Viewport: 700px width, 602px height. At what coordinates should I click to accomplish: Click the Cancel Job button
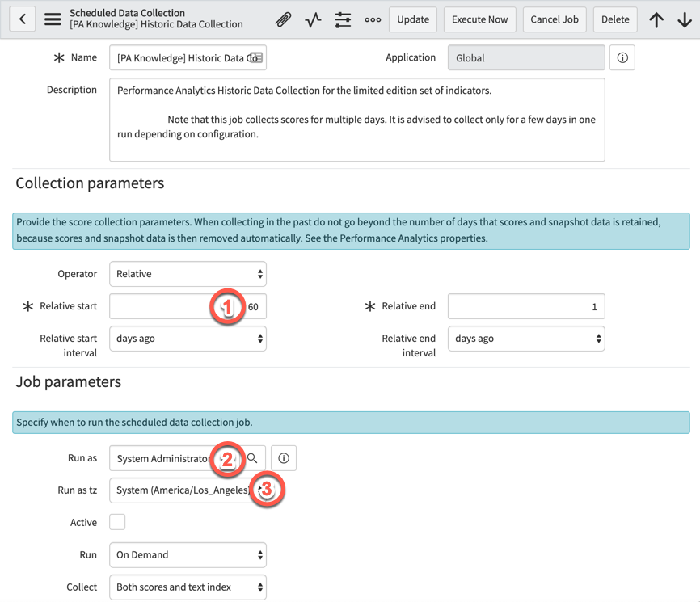(x=555, y=19)
